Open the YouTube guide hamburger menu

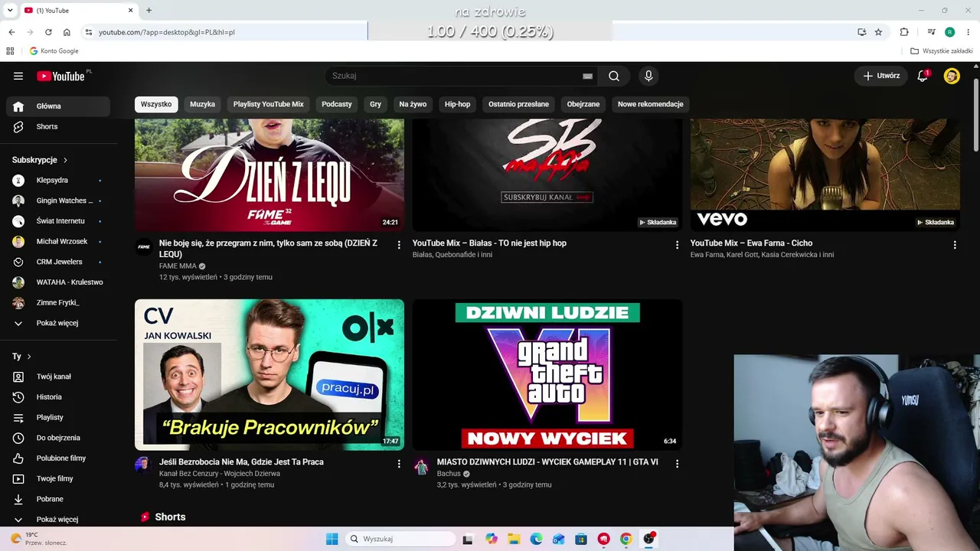pos(18,76)
